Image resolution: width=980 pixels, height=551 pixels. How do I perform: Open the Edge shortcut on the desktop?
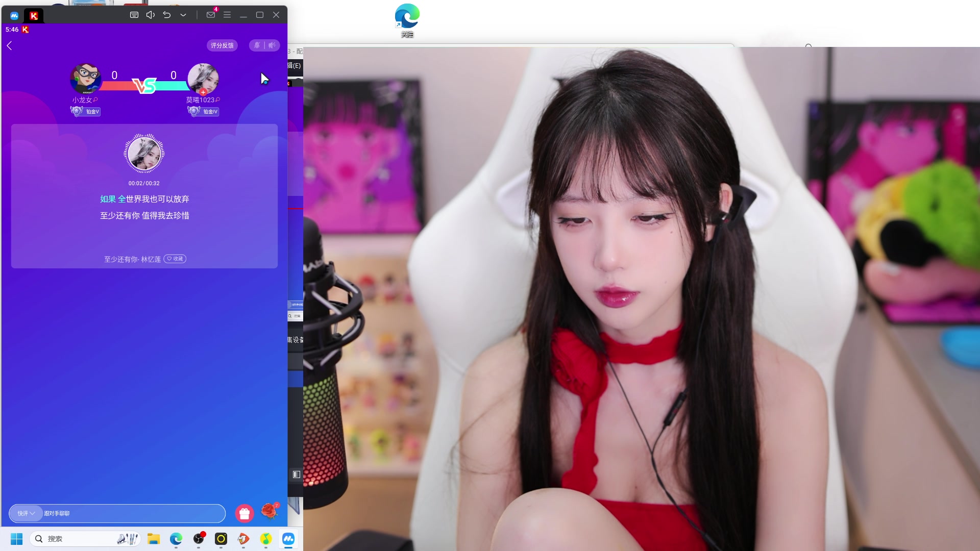point(407,20)
